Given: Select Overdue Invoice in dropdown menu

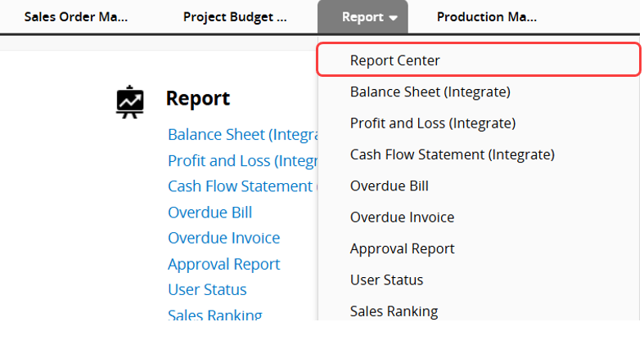Looking at the screenshot, I should (x=402, y=217).
